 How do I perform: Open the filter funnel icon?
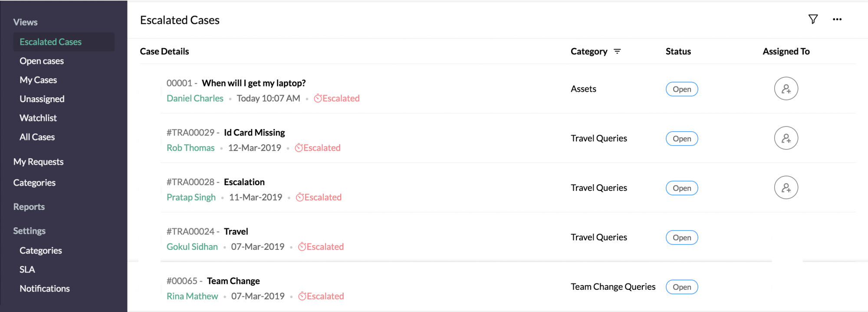coord(813,20)
